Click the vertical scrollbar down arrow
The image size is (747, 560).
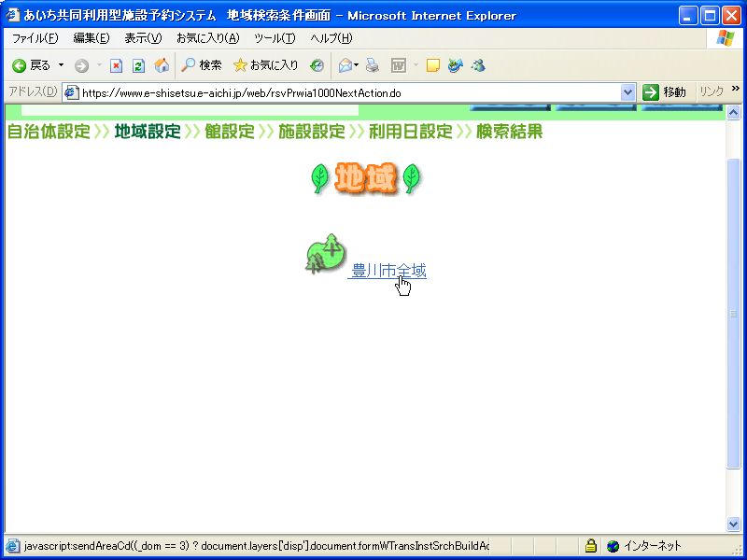pos(734,525)
